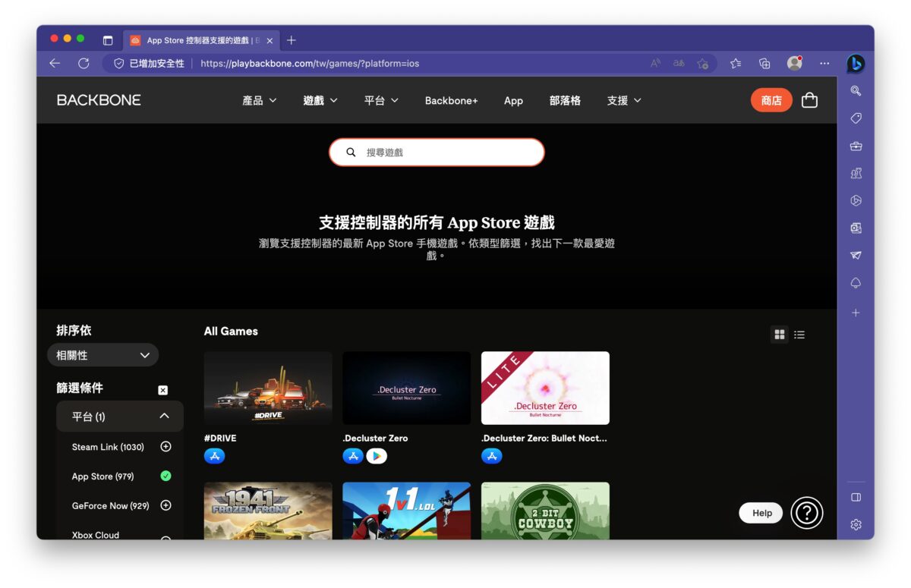911x588 pixels.
Task: Open the 部落格 nav item
Action: (565, 100)
